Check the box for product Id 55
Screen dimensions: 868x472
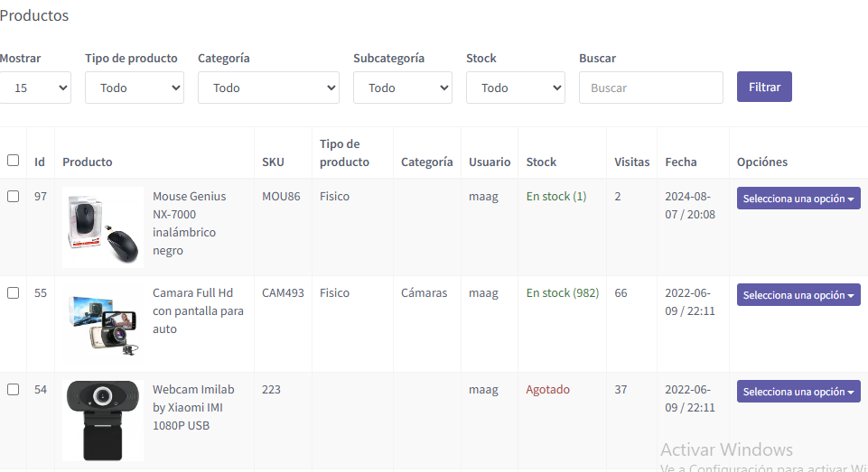(13, 293)
